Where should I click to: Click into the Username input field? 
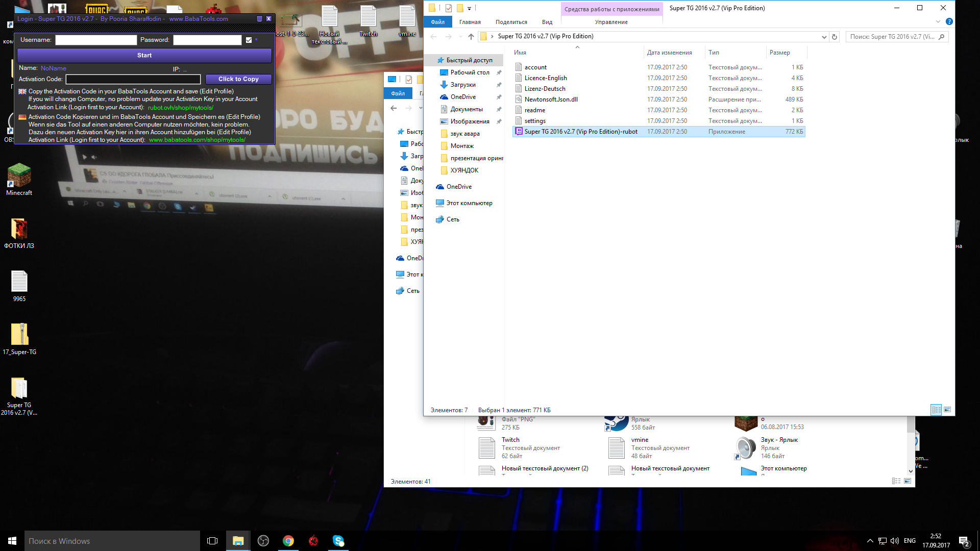pyautogui.click(x=96, y=40)
